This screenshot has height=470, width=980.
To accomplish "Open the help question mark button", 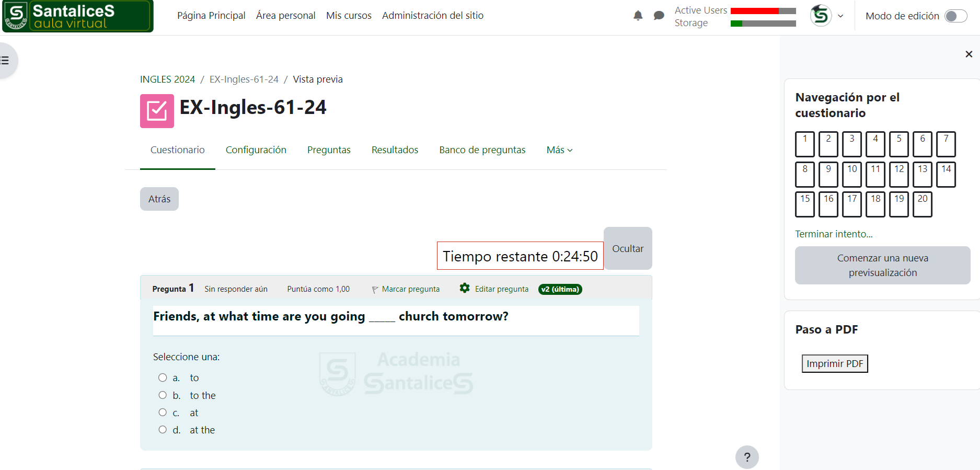I will (x=747, y=457).
